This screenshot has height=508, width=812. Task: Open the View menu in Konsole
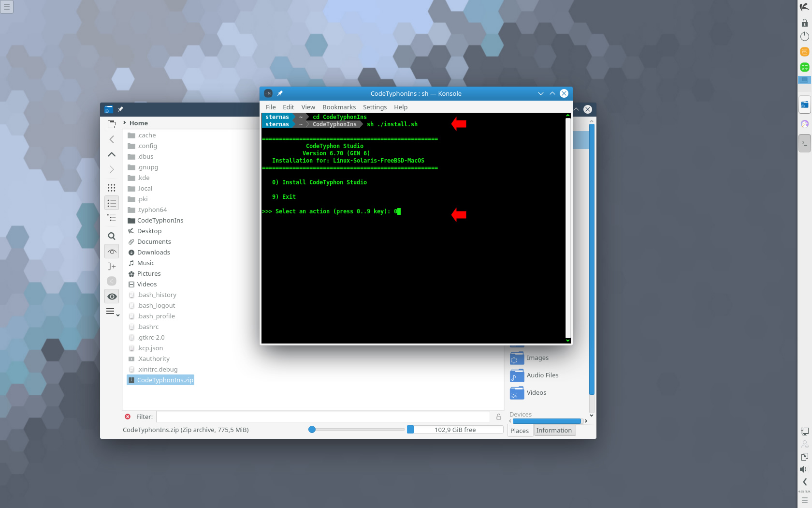coord(308,107)
